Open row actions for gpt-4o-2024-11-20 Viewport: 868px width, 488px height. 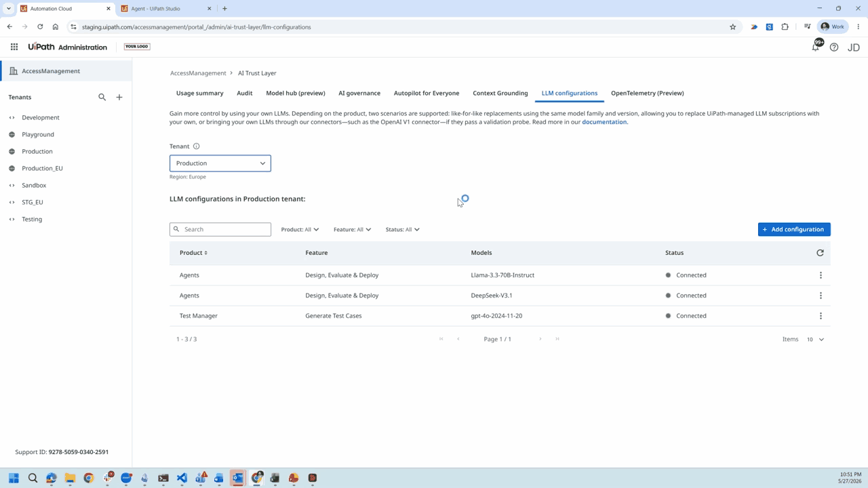point(821,316)
